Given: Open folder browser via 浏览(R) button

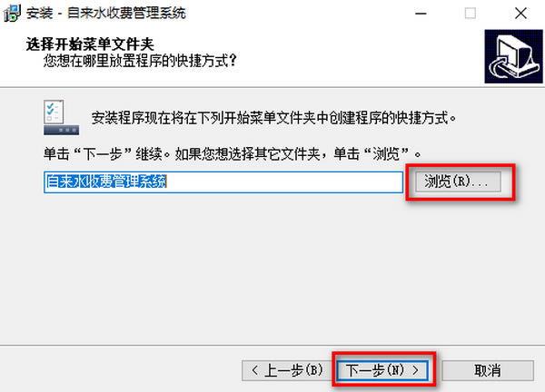Looking at the screenshot, I should (458, 181).
